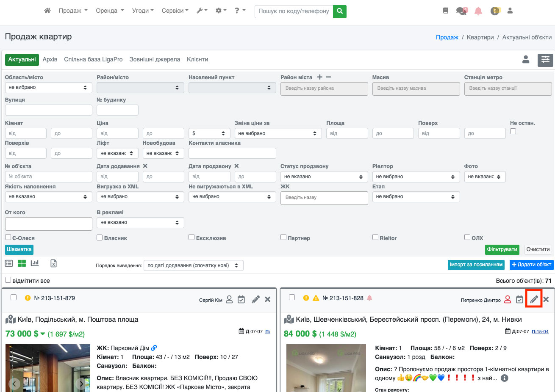Viewport: 555px width, 392px height.
Task: Open the Оренда menu
Action: point(110,11)
